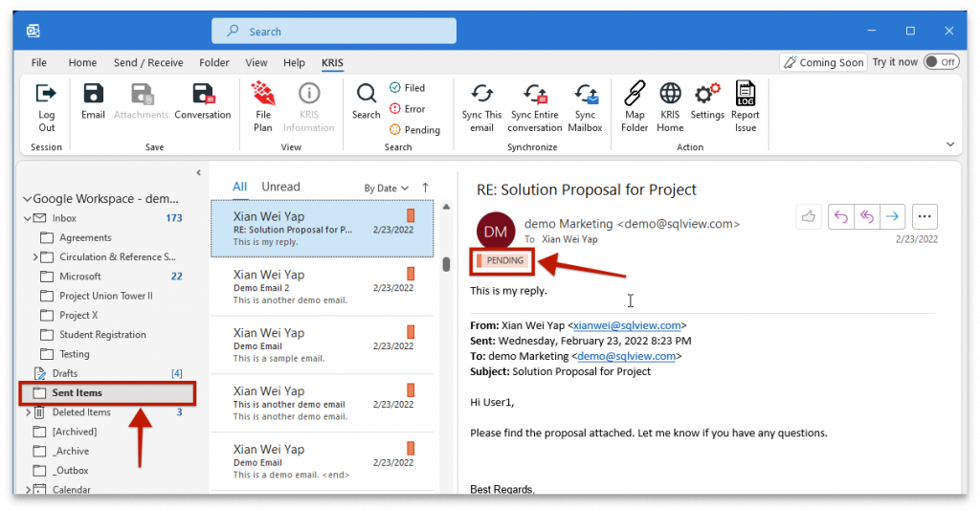Collapse the Inbox folder tree
Image resolution: width=980 pixels, height=511 pixels.
(27, 218)
